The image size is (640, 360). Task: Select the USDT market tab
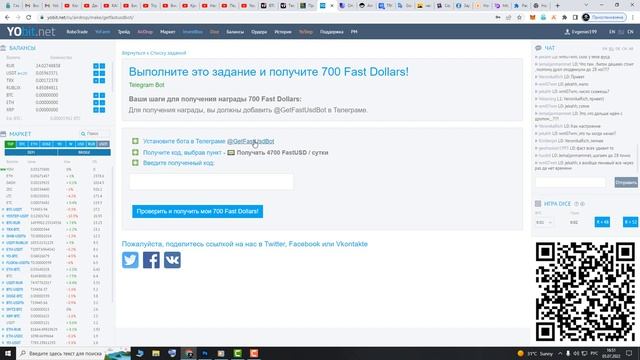pyautogui.click(x=104, y=144)
